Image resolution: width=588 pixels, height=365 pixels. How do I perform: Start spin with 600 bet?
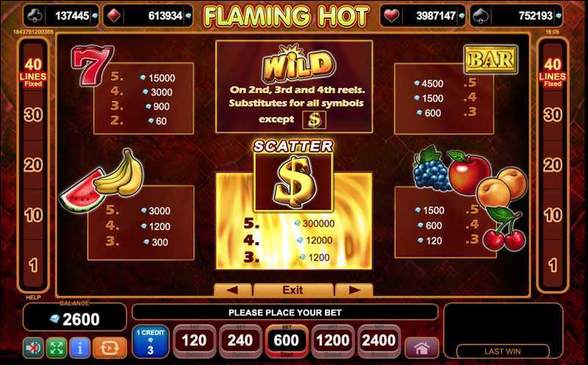click(287, 341)
